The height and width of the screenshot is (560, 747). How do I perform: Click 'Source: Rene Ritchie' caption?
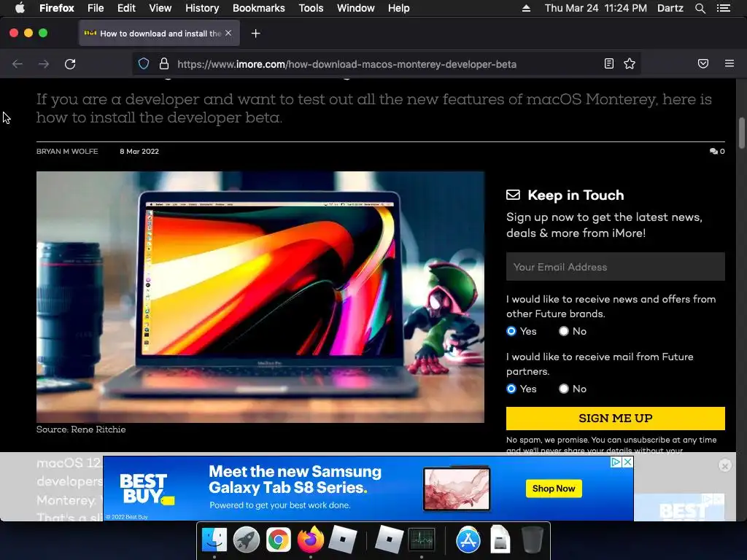(x=81, y=429)
